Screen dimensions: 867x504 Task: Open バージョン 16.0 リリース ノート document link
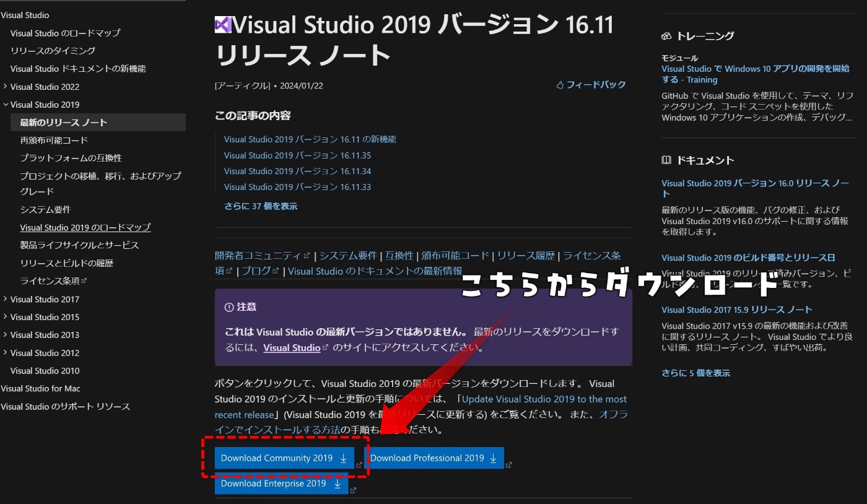tap(755, 188)
